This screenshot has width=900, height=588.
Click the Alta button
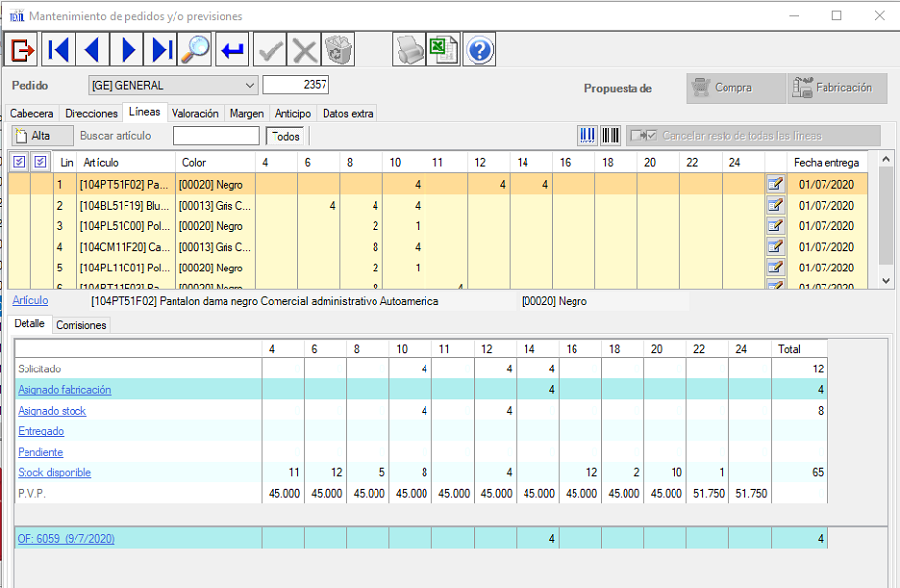click(42, 136)
